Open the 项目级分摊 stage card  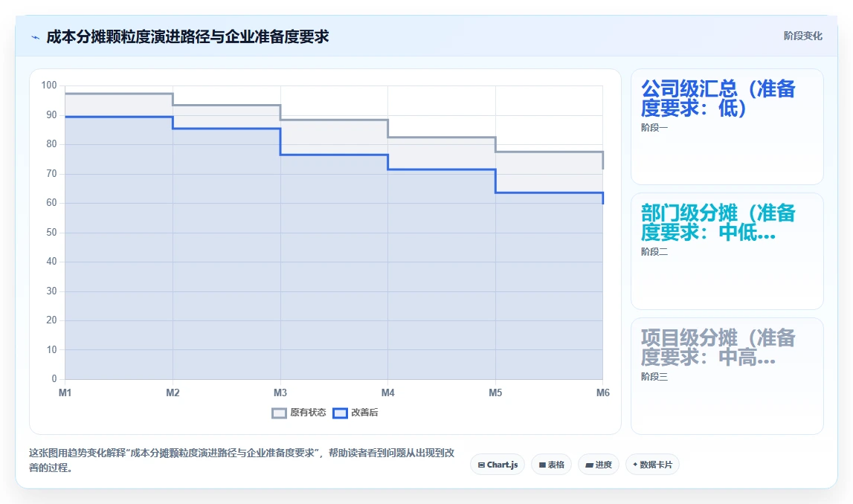tap(727, 376)
